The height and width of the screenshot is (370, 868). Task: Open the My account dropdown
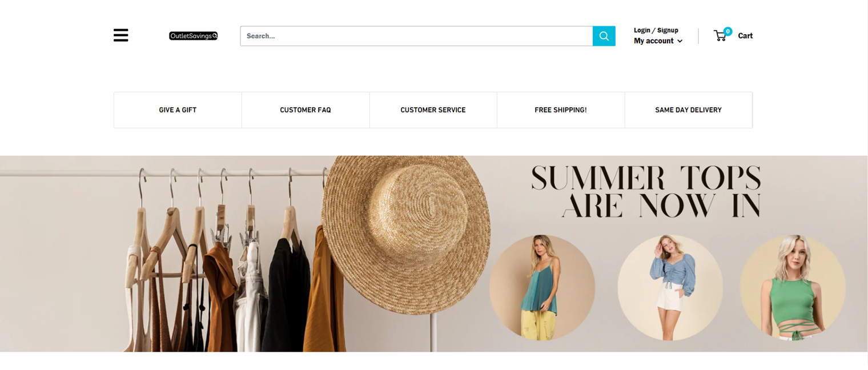654,41
